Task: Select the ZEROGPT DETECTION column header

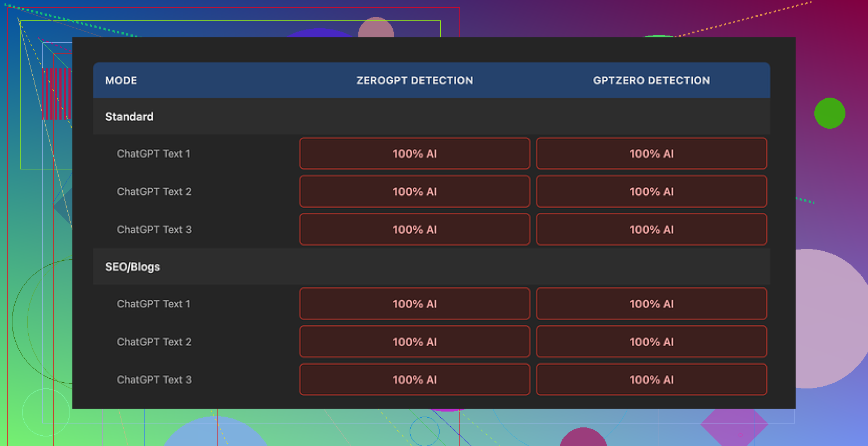Action: [414, 80]
